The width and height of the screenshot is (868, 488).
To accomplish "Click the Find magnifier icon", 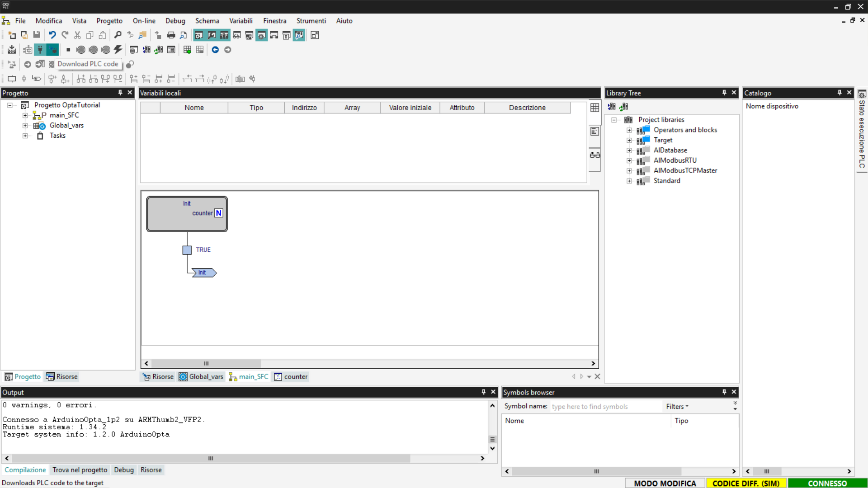I will click(x=118, y=35).
